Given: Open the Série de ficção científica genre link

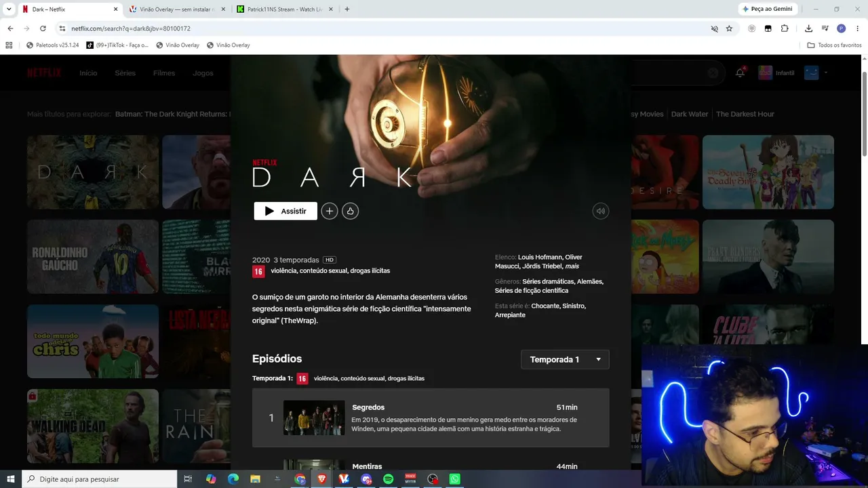Looking at the screenshot, I should (532, 291).
